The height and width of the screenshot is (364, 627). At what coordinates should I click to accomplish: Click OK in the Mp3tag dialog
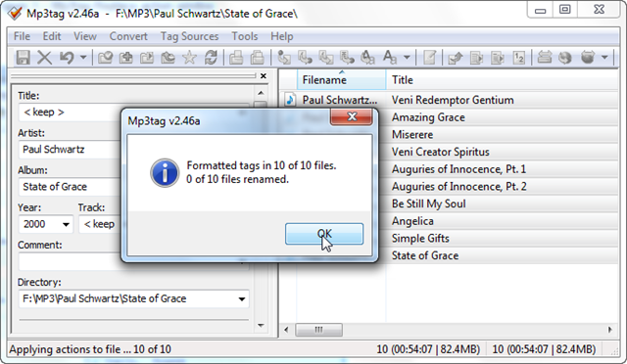coord(324,234)
